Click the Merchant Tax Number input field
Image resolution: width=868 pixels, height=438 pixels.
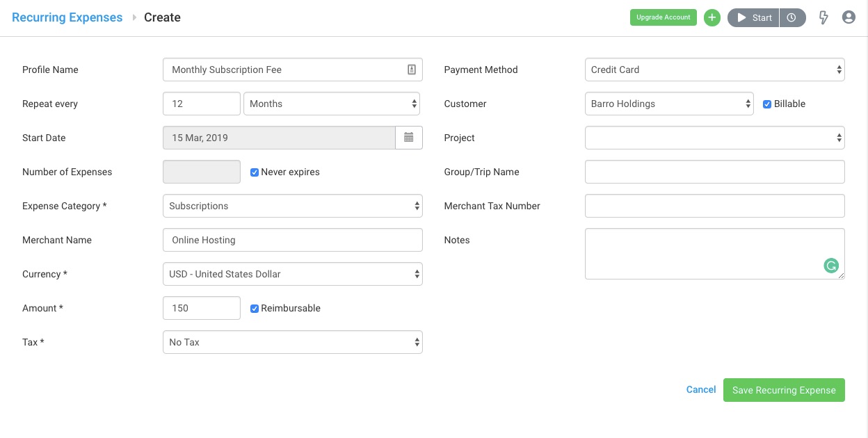pos(715,206)
